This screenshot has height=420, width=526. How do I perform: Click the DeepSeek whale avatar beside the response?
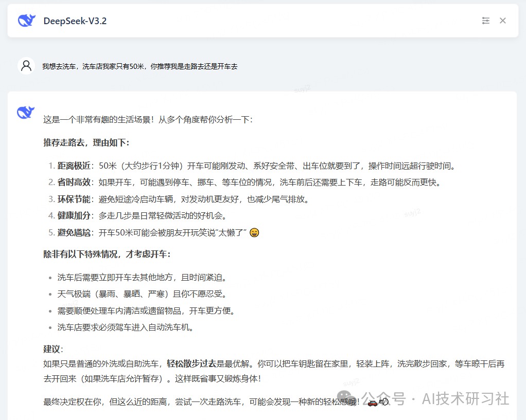[25, 112]
